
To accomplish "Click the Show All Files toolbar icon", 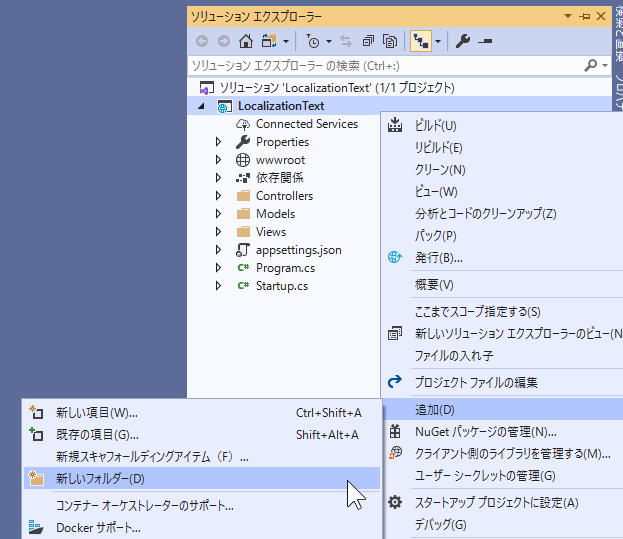I will [x=390, y=41].
